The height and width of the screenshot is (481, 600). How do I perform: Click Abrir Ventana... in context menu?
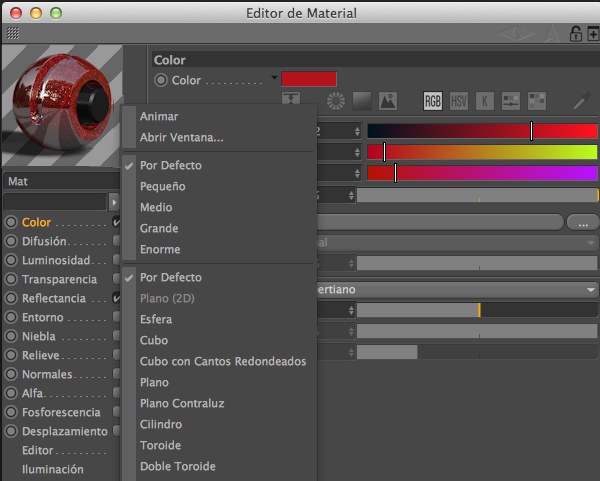(182, 137)
